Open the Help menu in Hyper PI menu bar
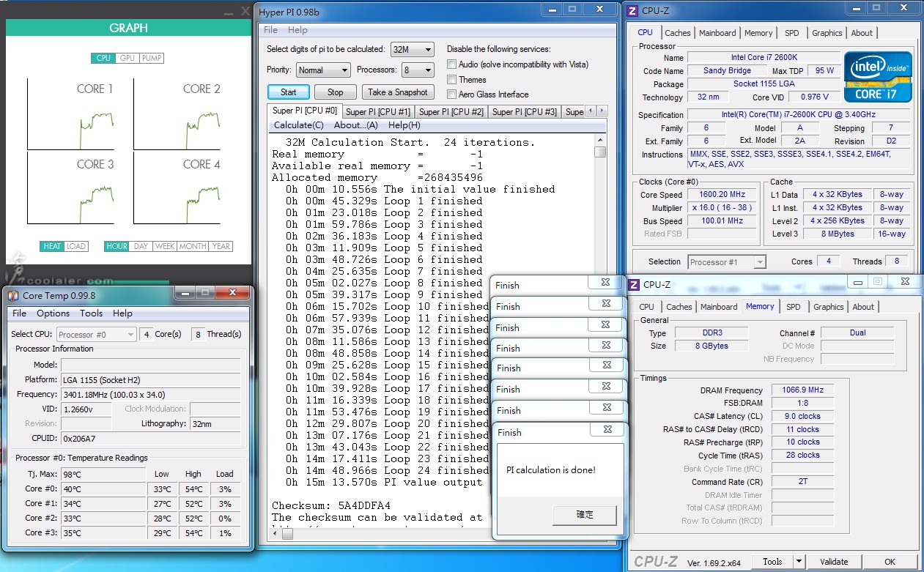Image resolution: width=924 pixels, height=572 pixels. (x=297, y=30)
